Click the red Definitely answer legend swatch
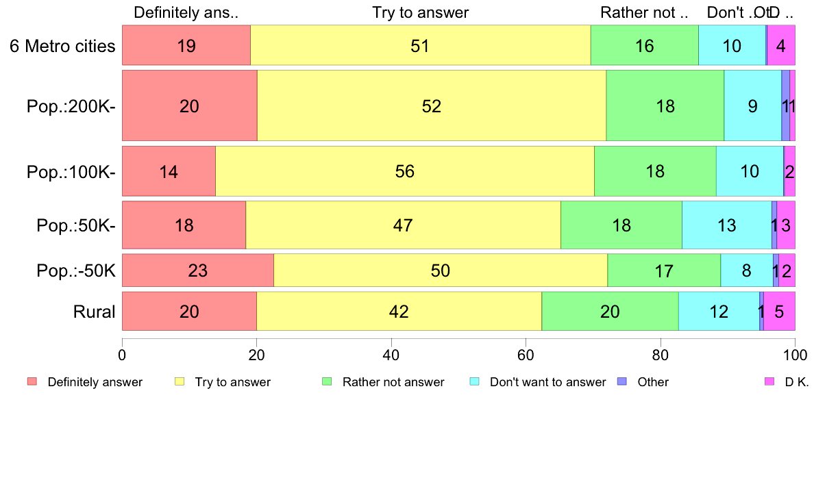The height and width of the screenshot is (504, 814). click(x=32, y=381)
